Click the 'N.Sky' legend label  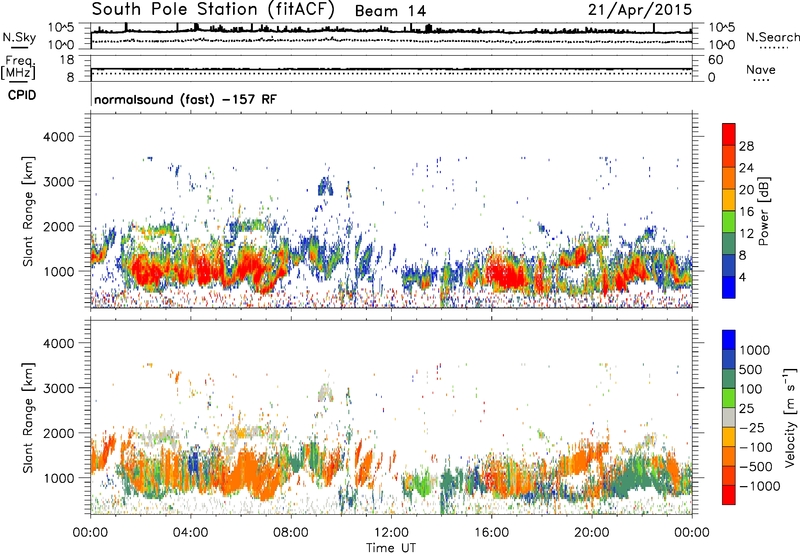[19, 37]
